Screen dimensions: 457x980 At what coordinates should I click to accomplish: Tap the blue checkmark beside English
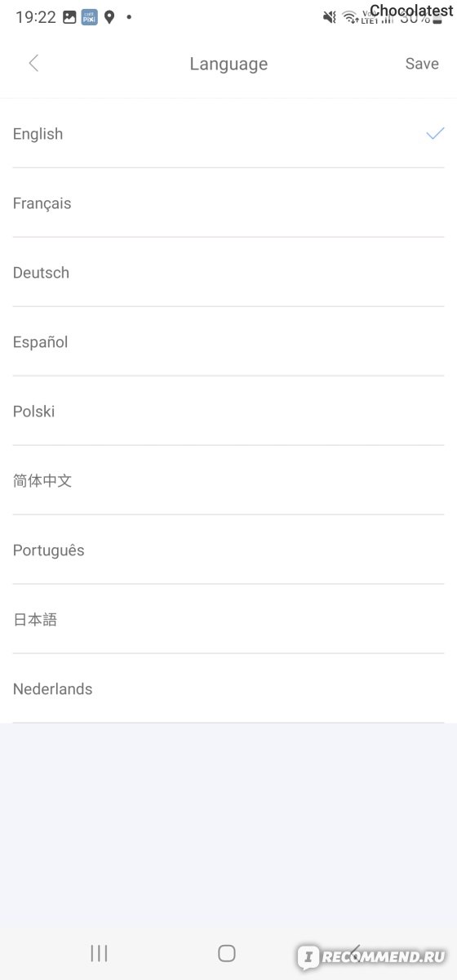tap(435, 133)
